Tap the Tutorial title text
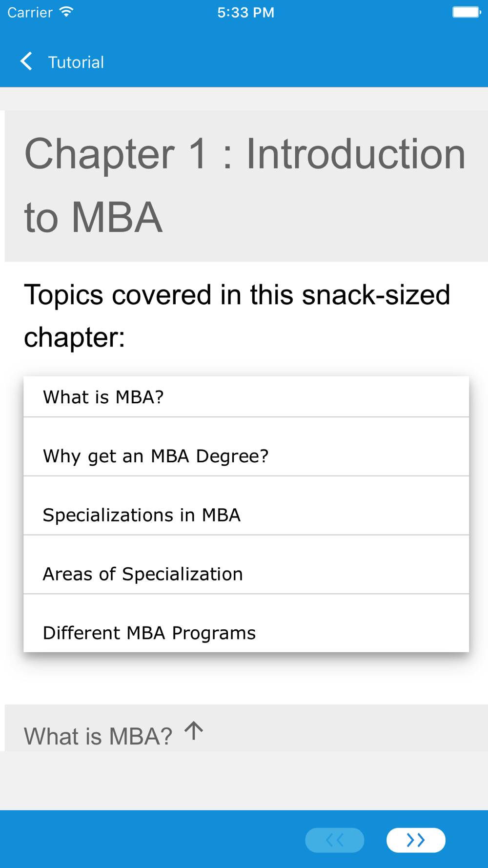488x868 pixels. pos(76,62)
